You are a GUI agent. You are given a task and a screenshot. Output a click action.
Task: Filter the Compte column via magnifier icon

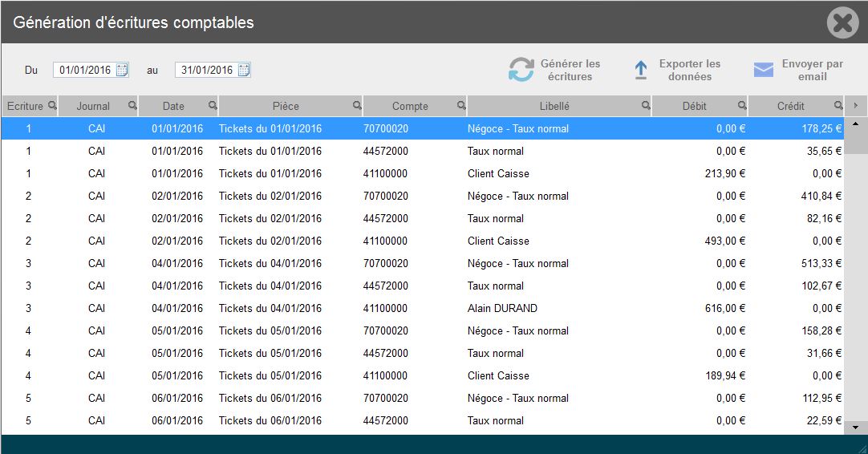[461, 105]
